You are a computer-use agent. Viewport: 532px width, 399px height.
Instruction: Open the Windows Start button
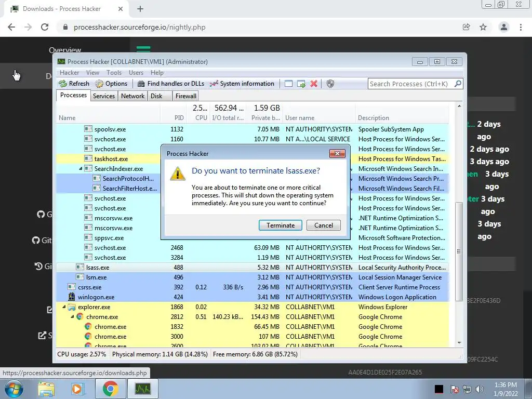point(14,389)
